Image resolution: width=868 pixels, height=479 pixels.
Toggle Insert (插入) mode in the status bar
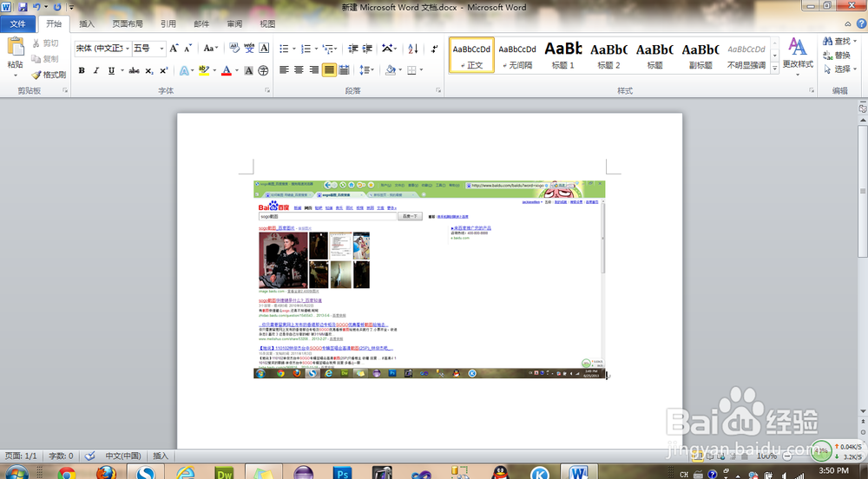(161, 456)
